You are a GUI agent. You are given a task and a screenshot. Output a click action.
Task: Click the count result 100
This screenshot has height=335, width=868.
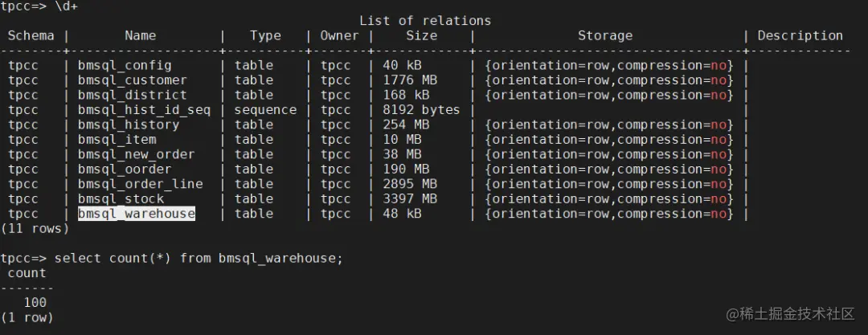click(x=35, y=303)
